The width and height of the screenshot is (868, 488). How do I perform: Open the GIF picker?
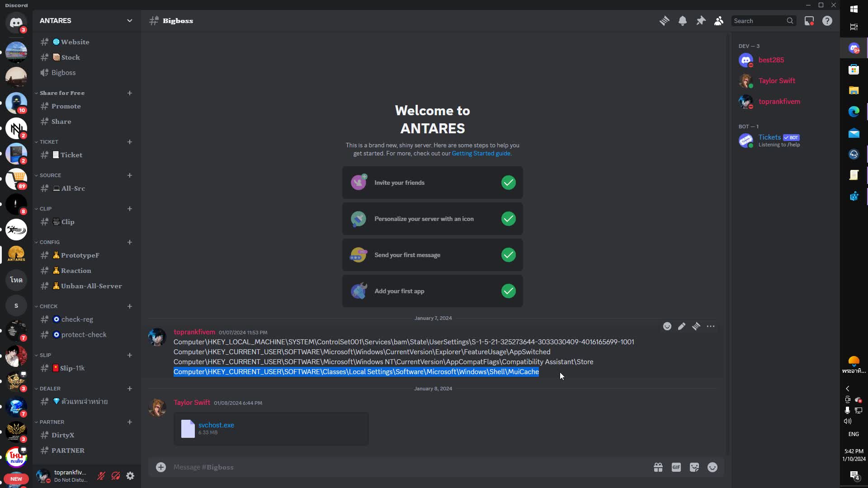tap(676, 467)
